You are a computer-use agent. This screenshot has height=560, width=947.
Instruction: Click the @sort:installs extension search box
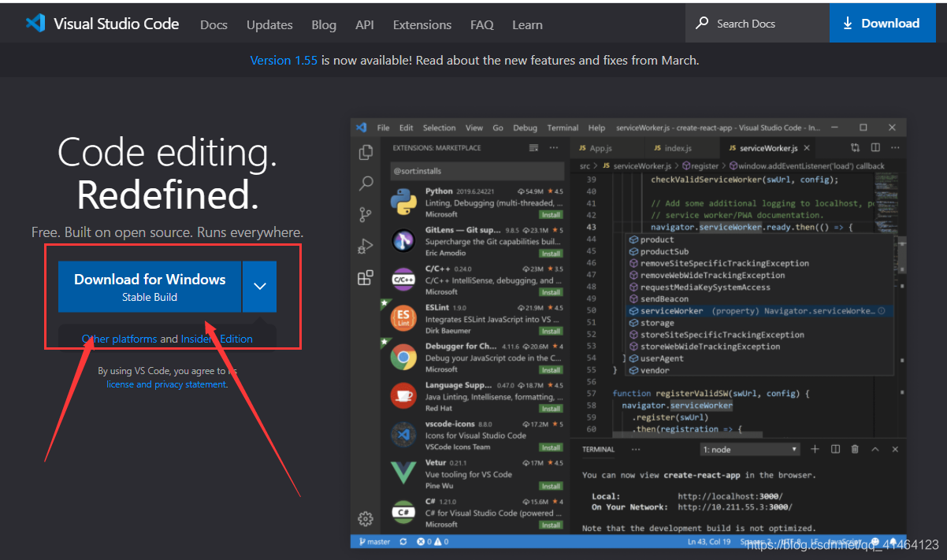coord(477,171)
